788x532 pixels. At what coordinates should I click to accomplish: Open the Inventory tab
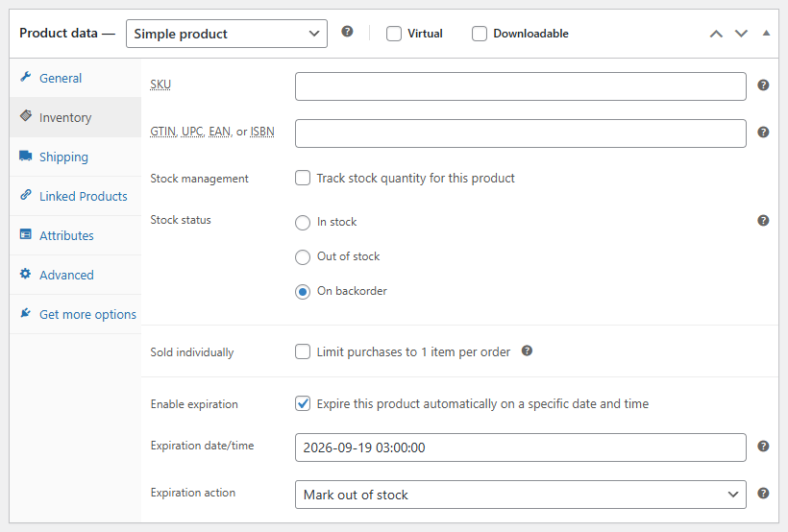75,117
